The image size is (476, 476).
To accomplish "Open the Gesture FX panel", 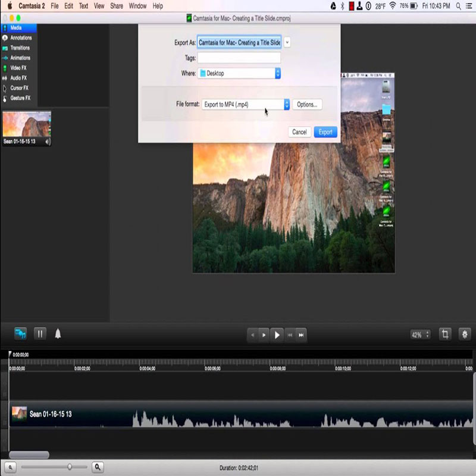I will tap(19, 98).
